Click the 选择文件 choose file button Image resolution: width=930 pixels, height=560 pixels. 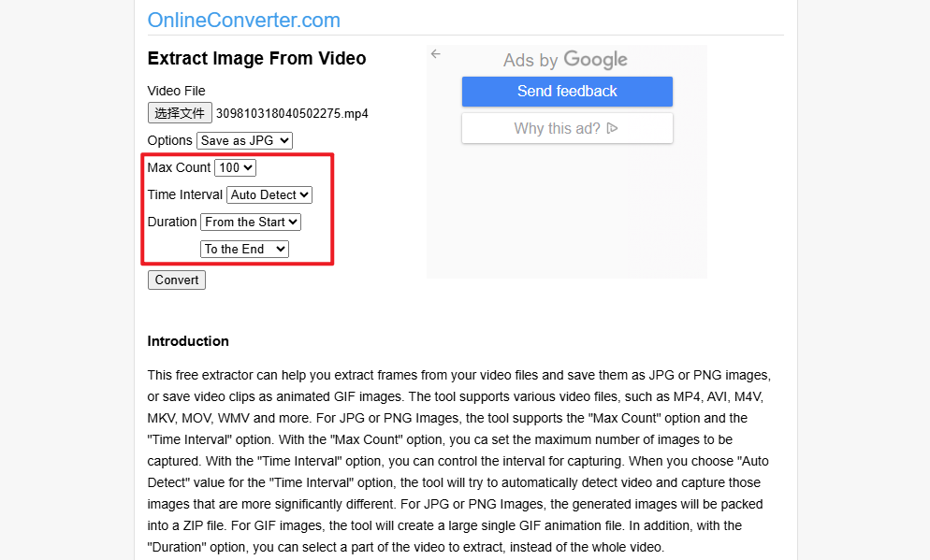pyautogui.click(x=180, y=113)
